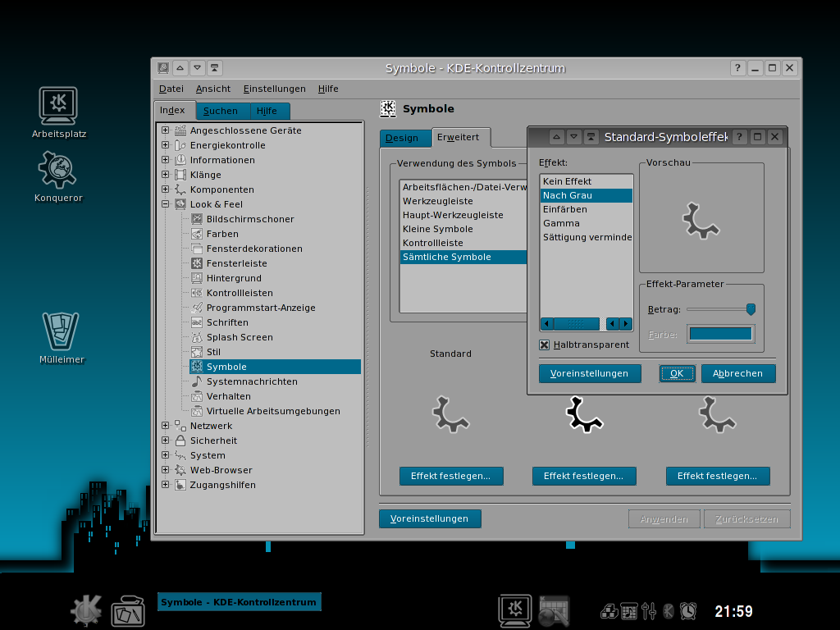Viewport: 840px width, 630px height.
Task: Open the Einstellungen menu
Action: [x=274, y=89]
